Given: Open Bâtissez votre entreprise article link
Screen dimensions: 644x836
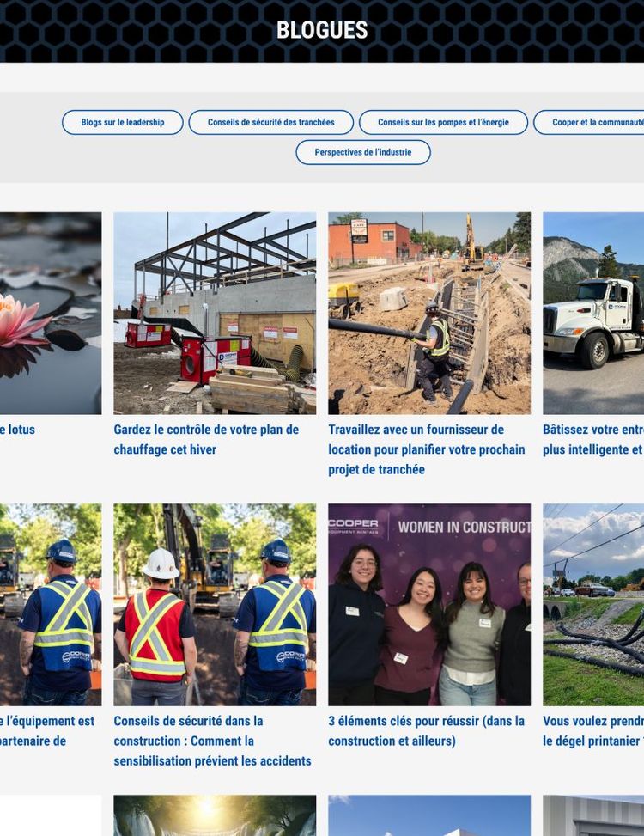Looking at the screenshot, I should (593, 439).
